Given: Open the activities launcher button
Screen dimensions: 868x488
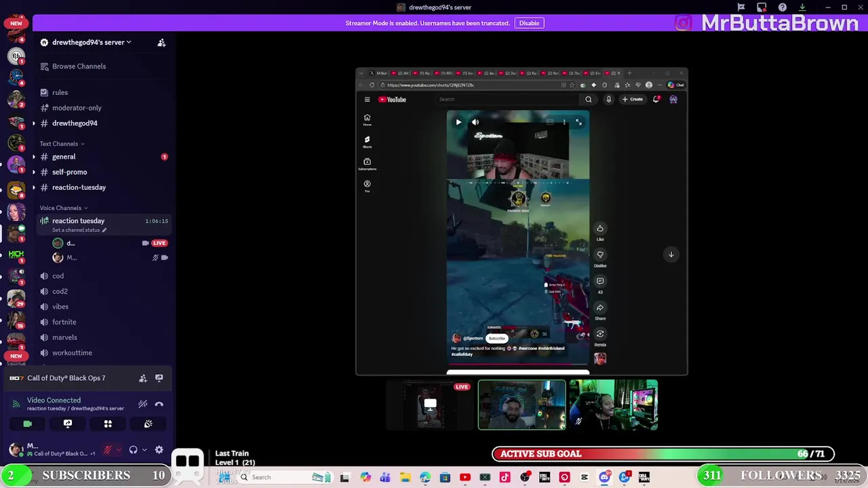Looking at the screenshot, I should tap(108, 424).
